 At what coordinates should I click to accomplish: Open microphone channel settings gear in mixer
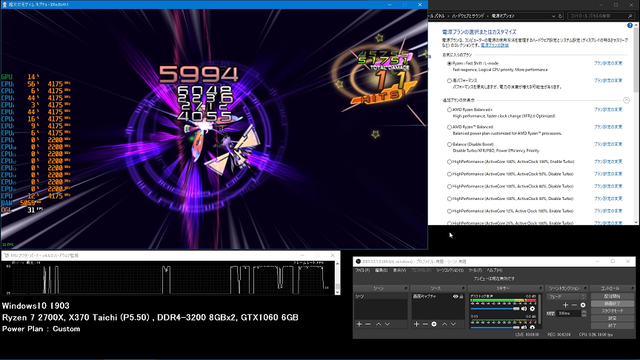click(532, 327)
